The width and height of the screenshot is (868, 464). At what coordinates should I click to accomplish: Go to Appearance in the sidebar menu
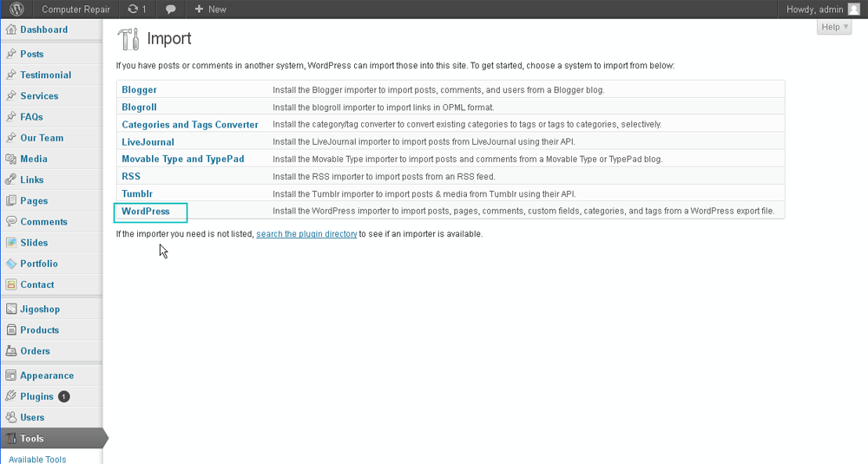pyautogui.click(x=47, y=376)
